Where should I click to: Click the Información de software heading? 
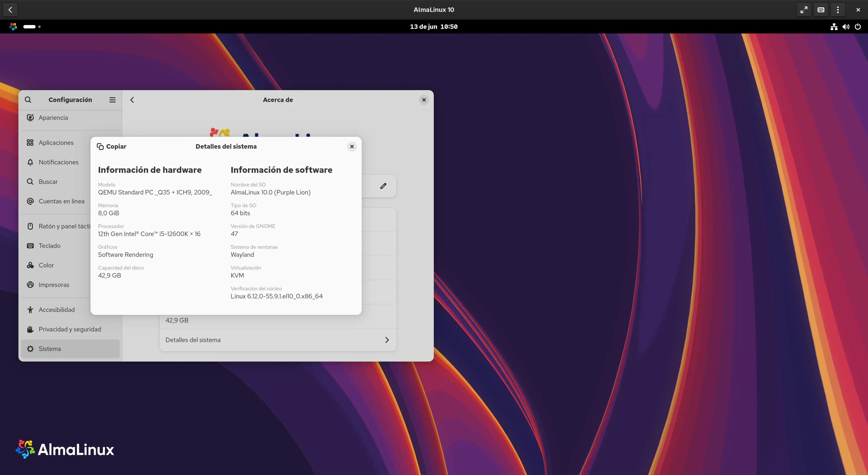[x=281, y=170]
